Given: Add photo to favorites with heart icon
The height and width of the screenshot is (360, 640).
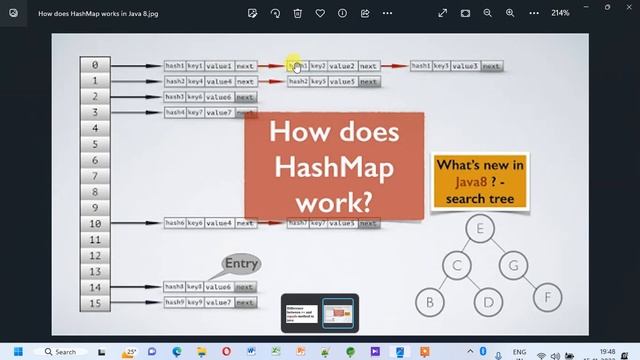Looking at the screenshot, I should click(320, 13).
